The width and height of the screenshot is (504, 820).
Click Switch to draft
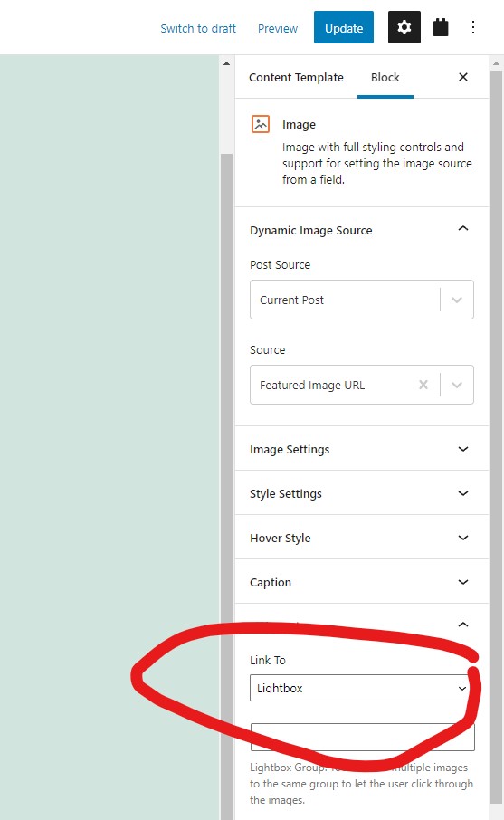tap(198, 28)
